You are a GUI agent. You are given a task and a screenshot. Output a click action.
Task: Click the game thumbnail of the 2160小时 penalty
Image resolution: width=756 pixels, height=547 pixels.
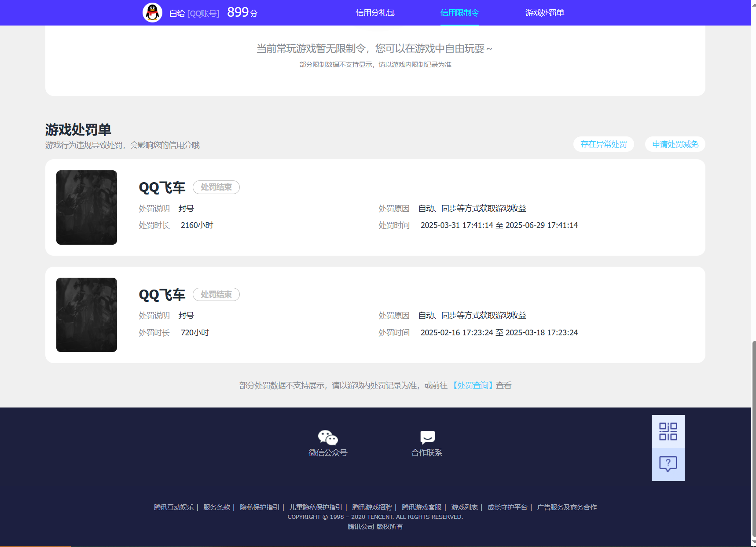pyautogui.click(x=87, y=207)
